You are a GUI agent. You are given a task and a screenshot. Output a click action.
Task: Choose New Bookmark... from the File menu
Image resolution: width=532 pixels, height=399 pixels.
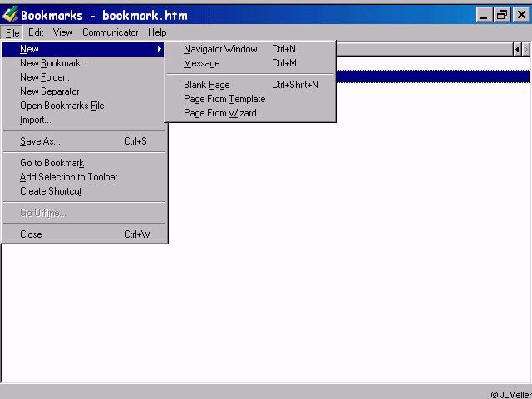pos(83,63)
